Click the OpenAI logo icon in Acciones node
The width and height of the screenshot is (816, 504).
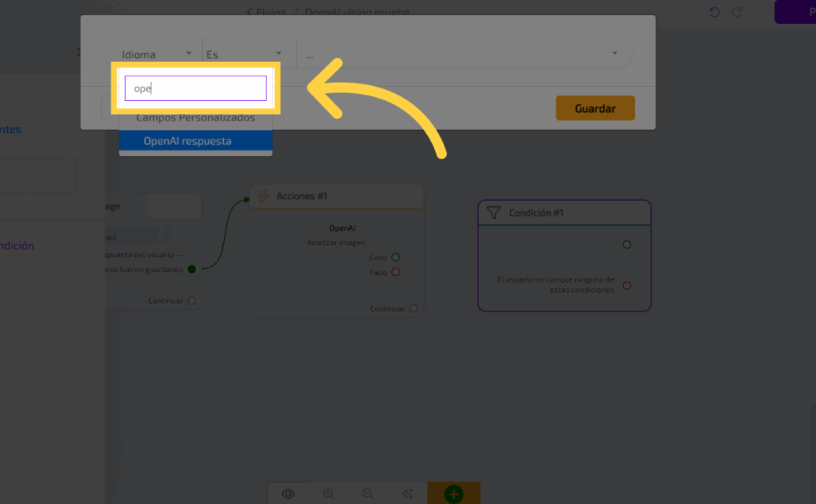point(320,228)
